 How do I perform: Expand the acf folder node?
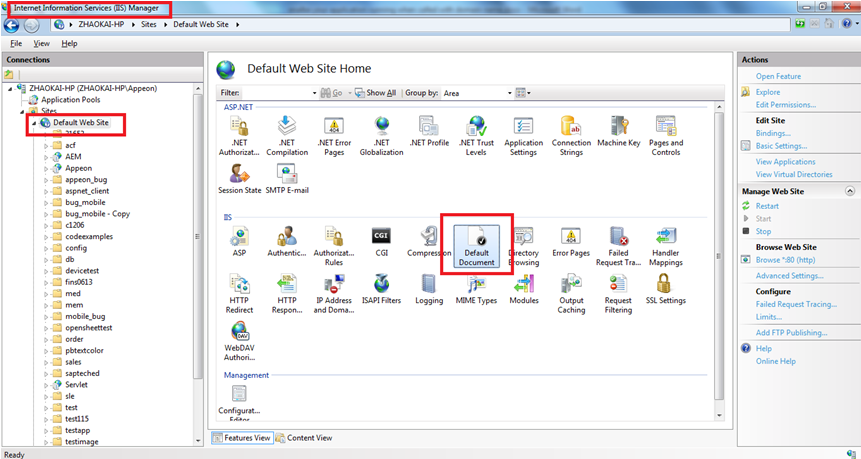pos(46,145)
